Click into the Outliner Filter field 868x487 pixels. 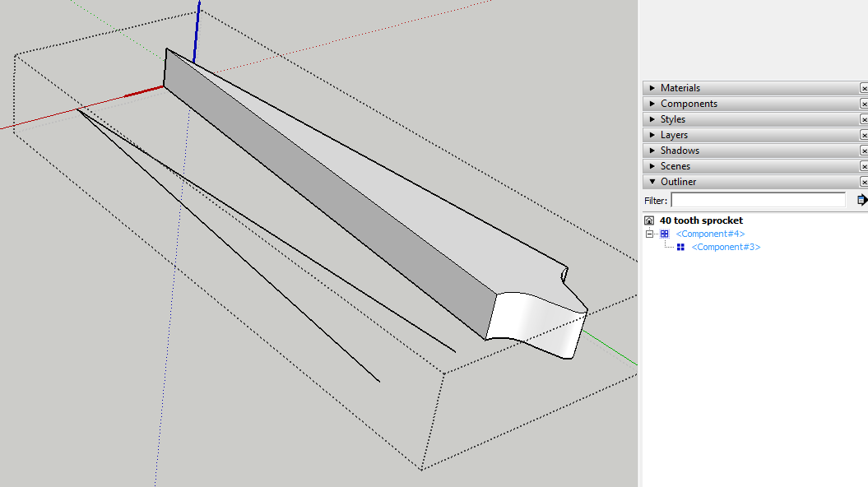(758, 200)
